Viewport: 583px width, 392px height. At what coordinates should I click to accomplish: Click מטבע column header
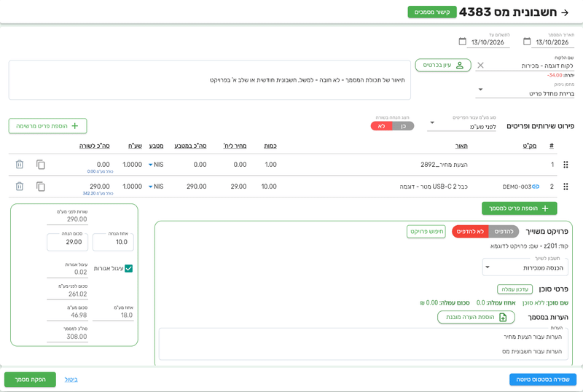tap(156, 146)
